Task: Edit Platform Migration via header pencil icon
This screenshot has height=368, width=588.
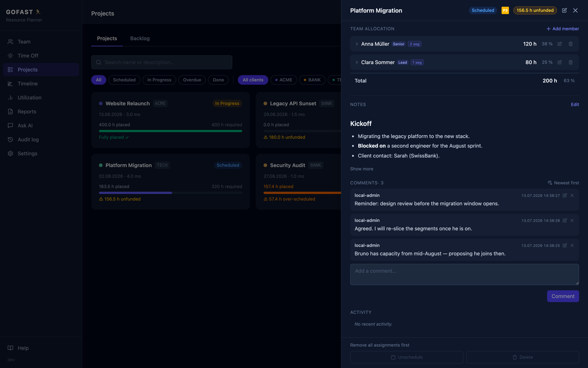Action: pos(564,10)
